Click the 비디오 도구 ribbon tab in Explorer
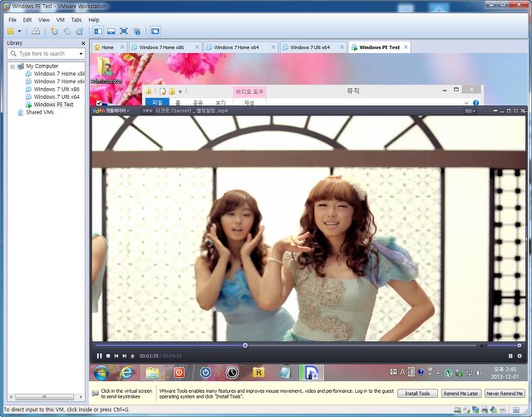This screenshot has width=532, height=417. point(249,92)
